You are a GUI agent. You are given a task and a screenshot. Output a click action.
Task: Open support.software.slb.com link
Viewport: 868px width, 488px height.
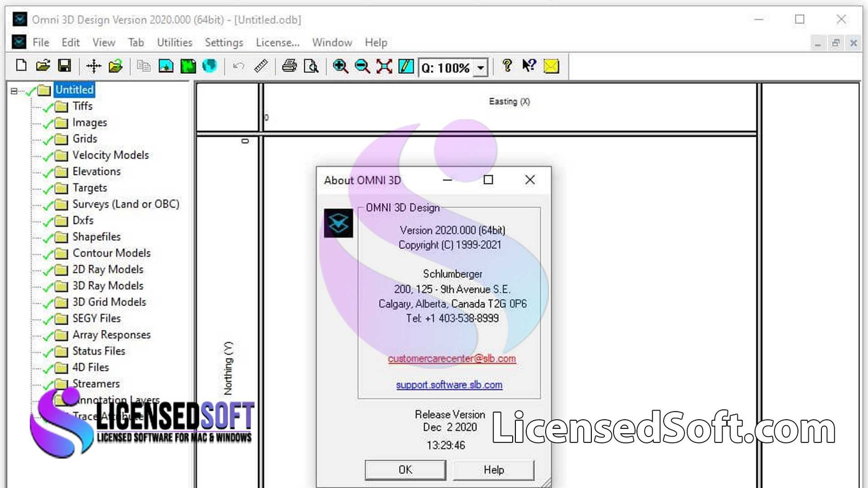pos(449,384)
